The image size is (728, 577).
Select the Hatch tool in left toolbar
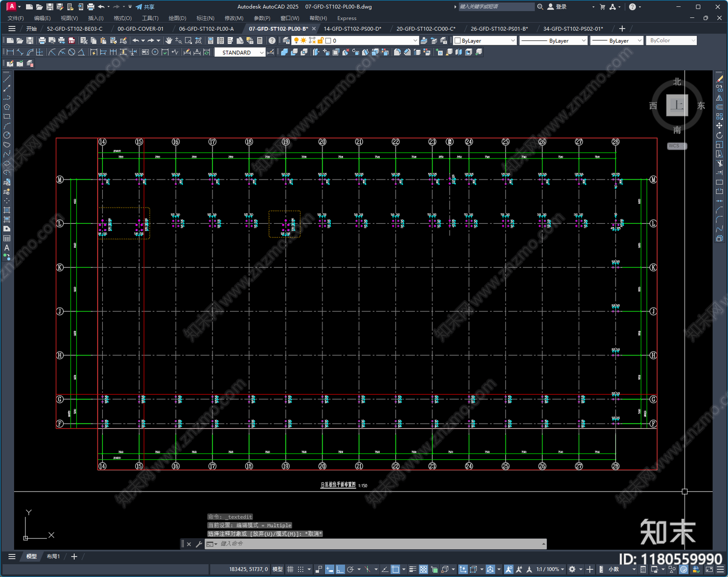click(7, 210)
